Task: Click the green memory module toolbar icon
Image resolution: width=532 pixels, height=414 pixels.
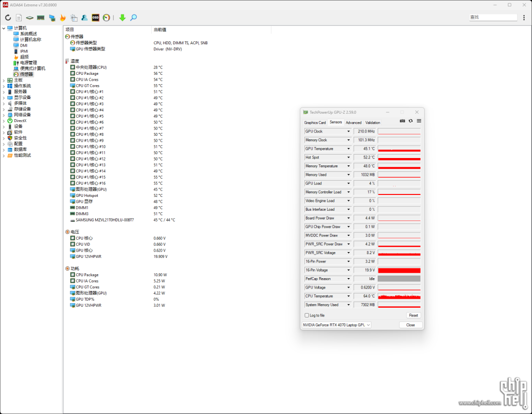Action: [x=41, y=18]
